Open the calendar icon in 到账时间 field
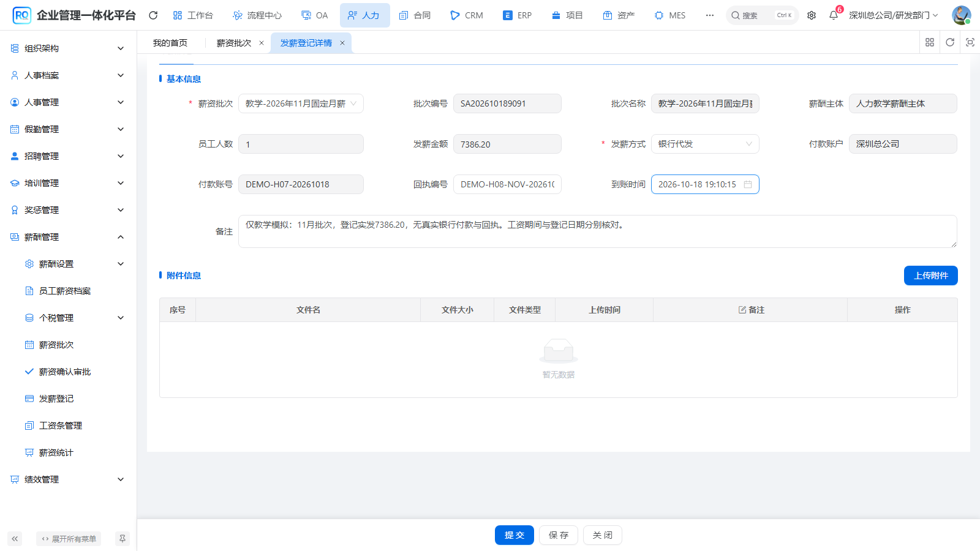 tap(748, 184)
